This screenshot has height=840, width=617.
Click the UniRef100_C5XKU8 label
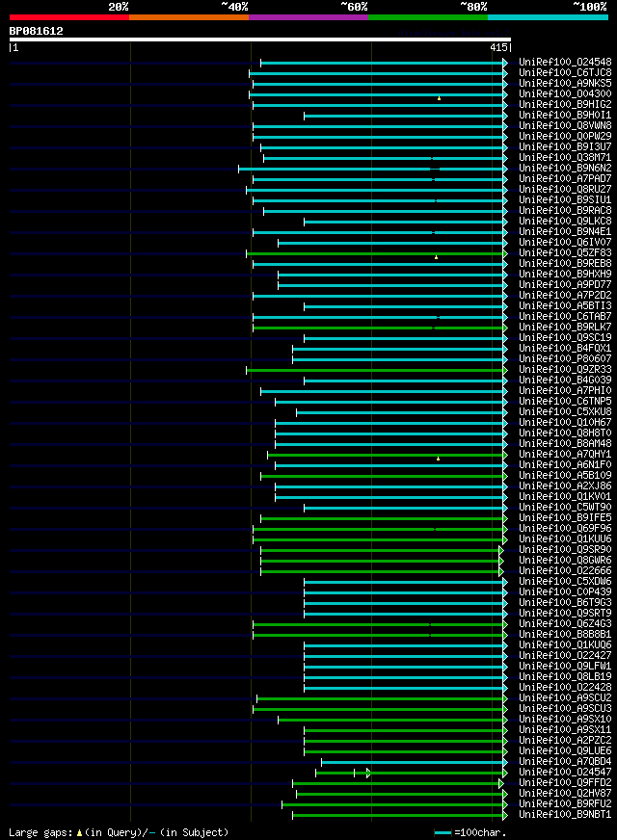(x=565, y=412)
